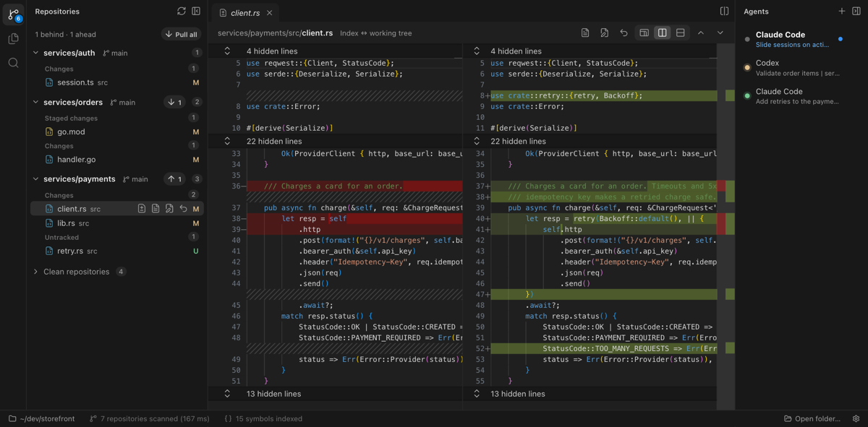The height and width of the screenshot is (427, 868).
Task: Collapse the Repositories side panel
Action: 196,12
